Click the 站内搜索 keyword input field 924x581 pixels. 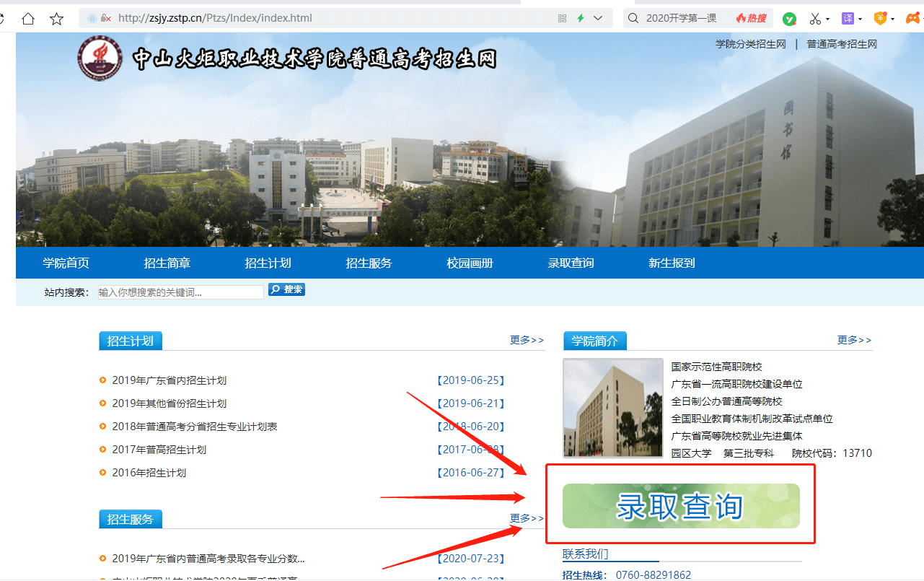click(180, 292)
